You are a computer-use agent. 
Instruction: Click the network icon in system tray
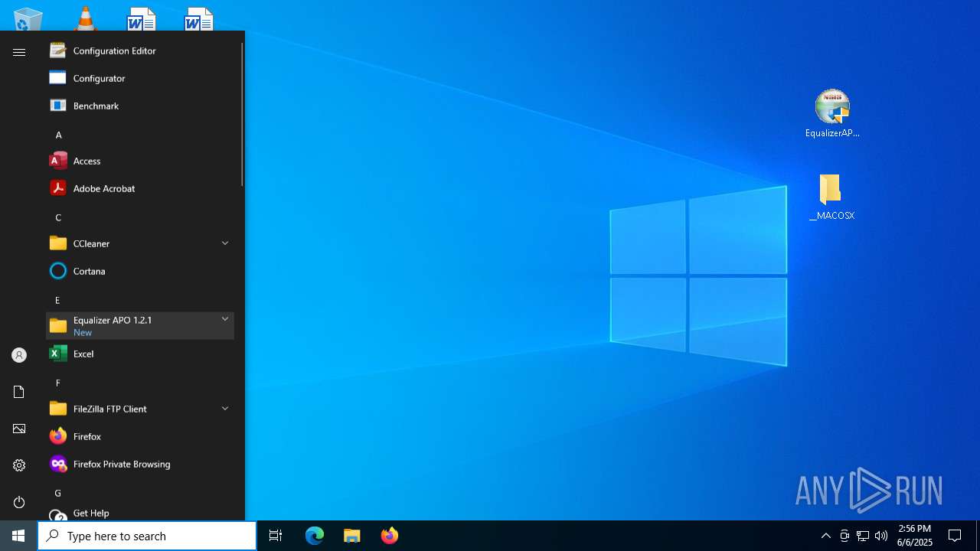click(x=863, y=536)
